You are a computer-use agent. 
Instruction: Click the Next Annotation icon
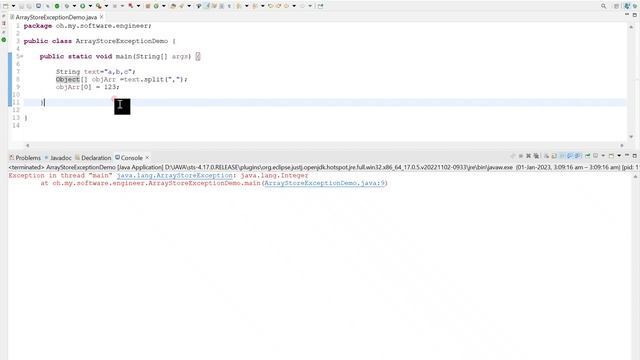coord(238,6)
